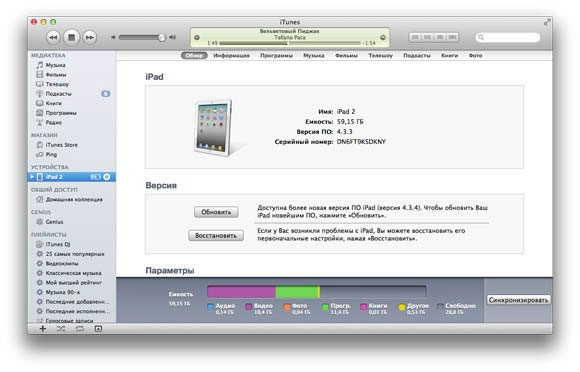Open the Обзор tab
Image resolution: width=580 pixels, height=372 pixels.
click(194, 55)
